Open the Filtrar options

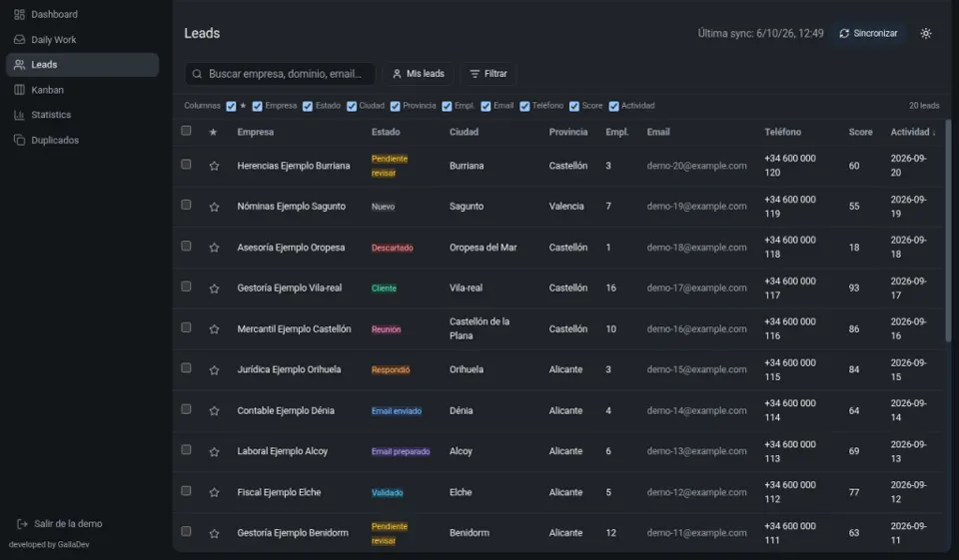point(488,73)
